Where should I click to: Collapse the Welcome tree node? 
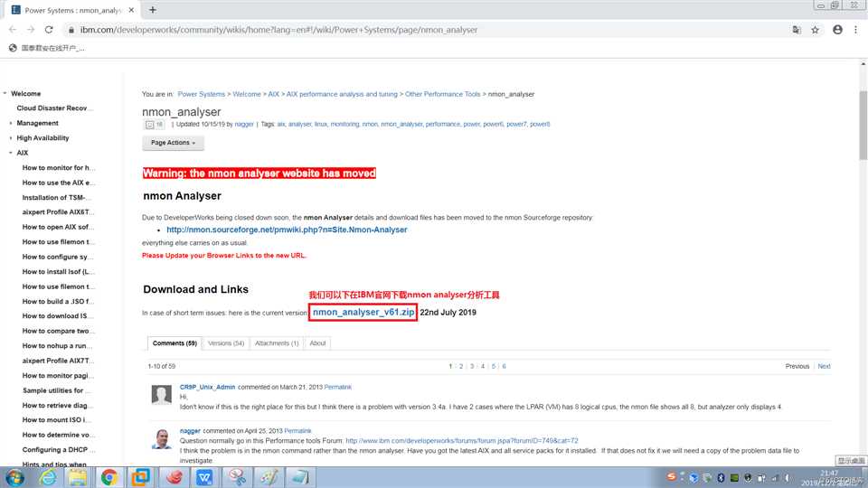click(5, 93)
